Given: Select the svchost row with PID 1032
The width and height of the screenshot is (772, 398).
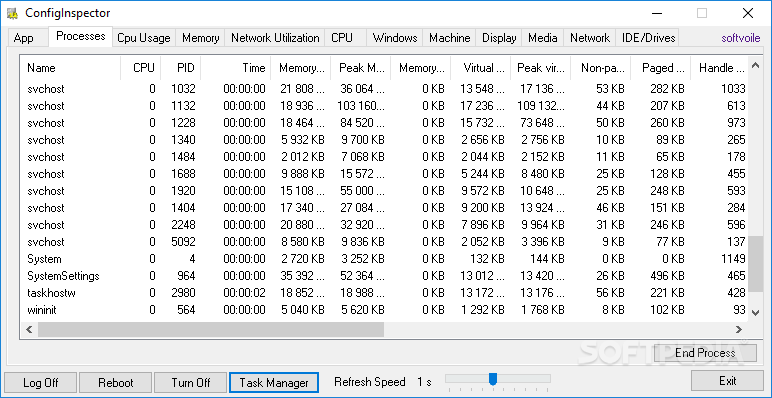Looking at the screenshot, I should click(385, 89).
